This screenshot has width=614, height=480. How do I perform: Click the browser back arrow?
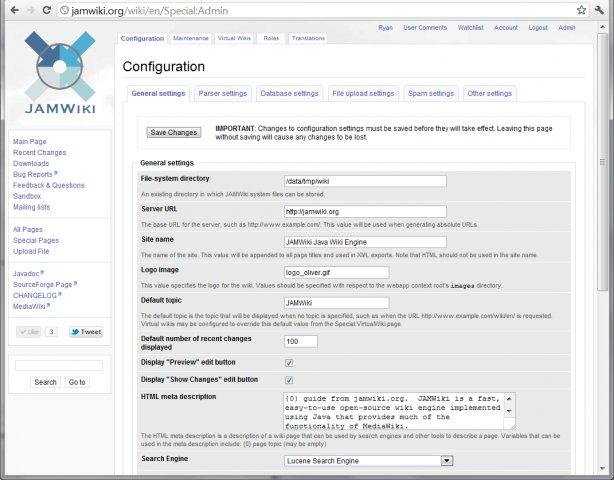pyautogui.click(x=14, y=10)
